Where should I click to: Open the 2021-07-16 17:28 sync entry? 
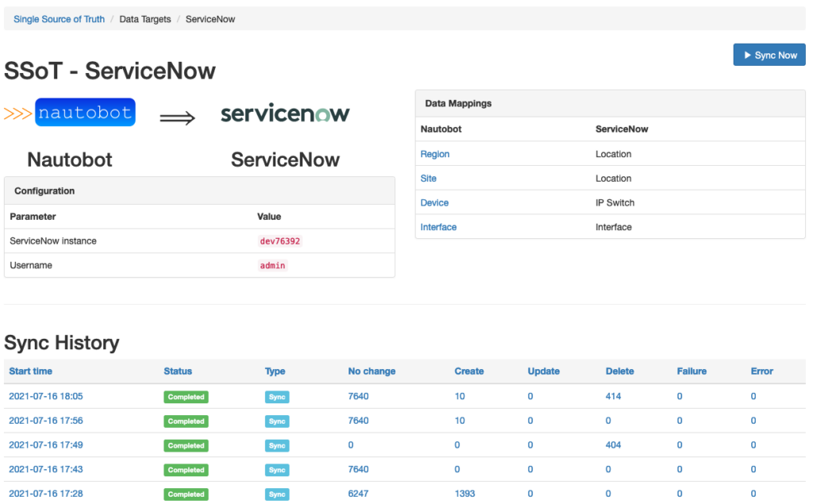(x=45, y=494)
